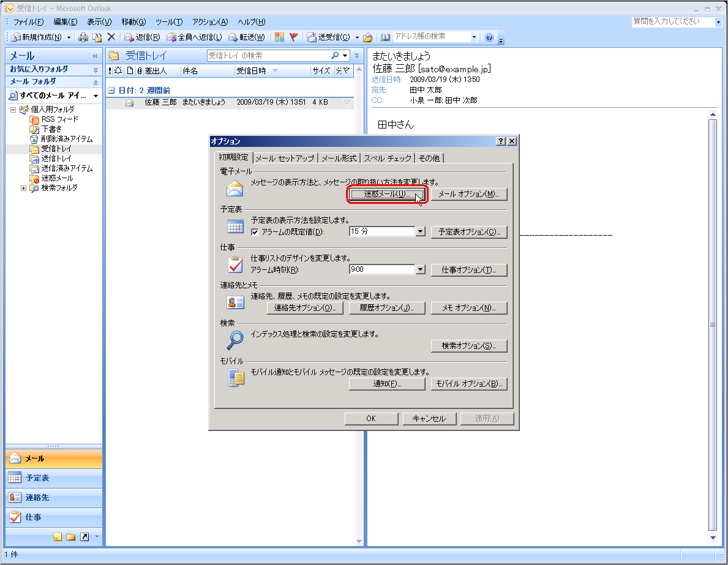Click the Follow Up flag icon

293,37
